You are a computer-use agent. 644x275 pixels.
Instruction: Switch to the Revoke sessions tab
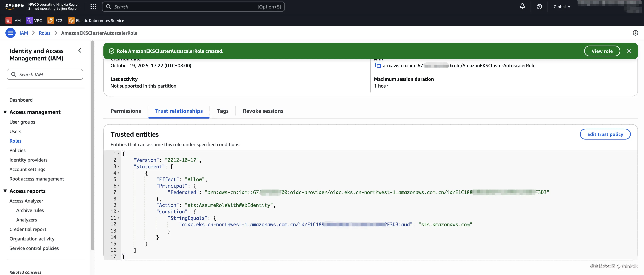(x=263, y=111)
